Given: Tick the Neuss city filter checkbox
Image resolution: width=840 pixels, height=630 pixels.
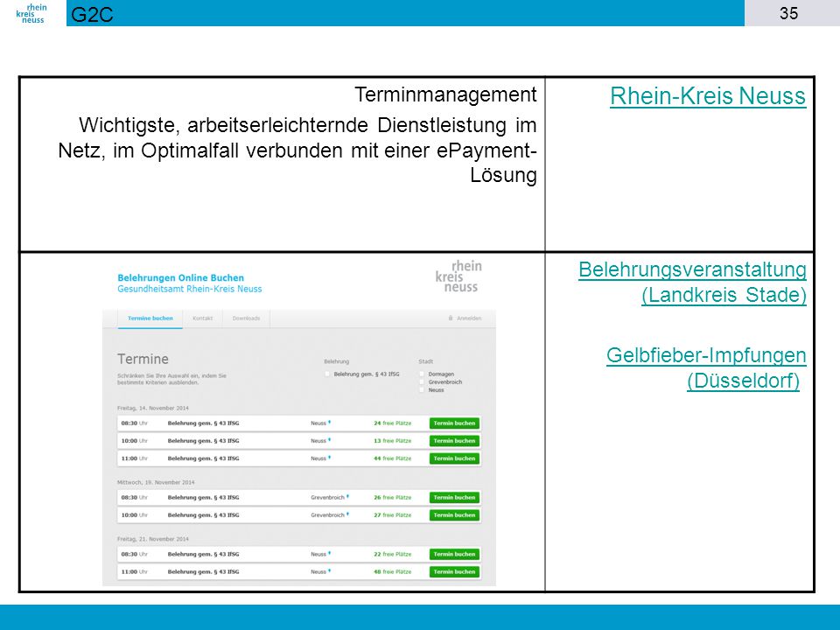Looking at the screenshot, I should [x=422, y=390].
